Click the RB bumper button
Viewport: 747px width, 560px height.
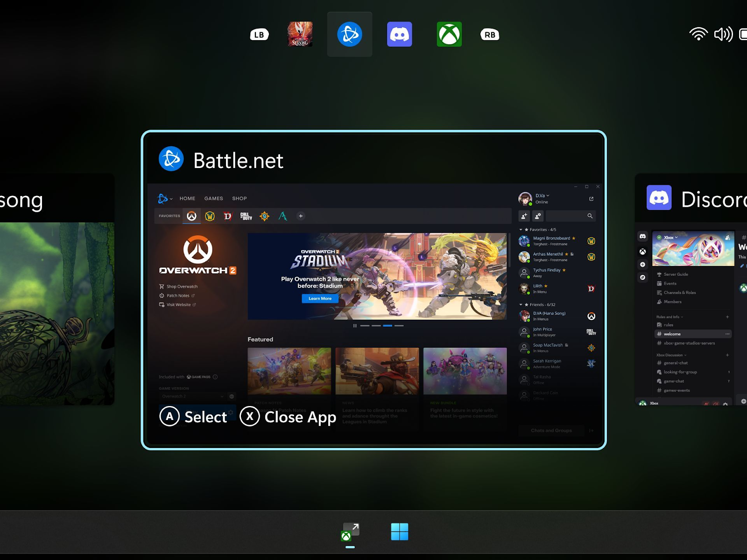[490, 35]
